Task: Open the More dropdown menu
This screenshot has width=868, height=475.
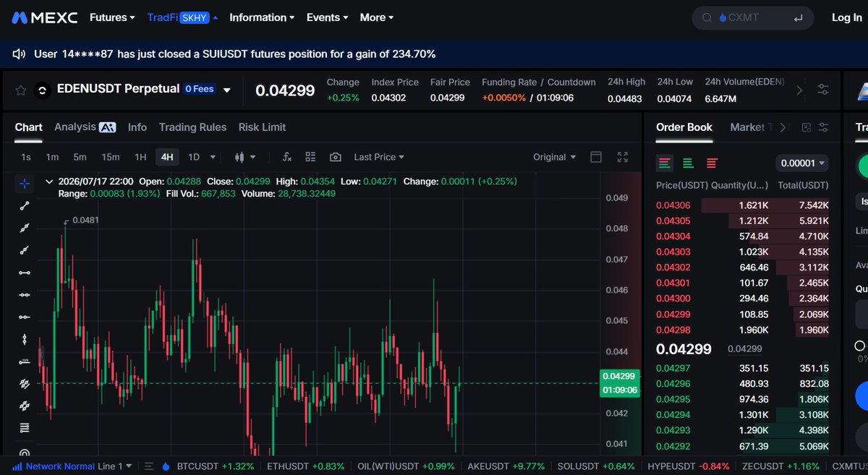Action: (x=377, y=17)
